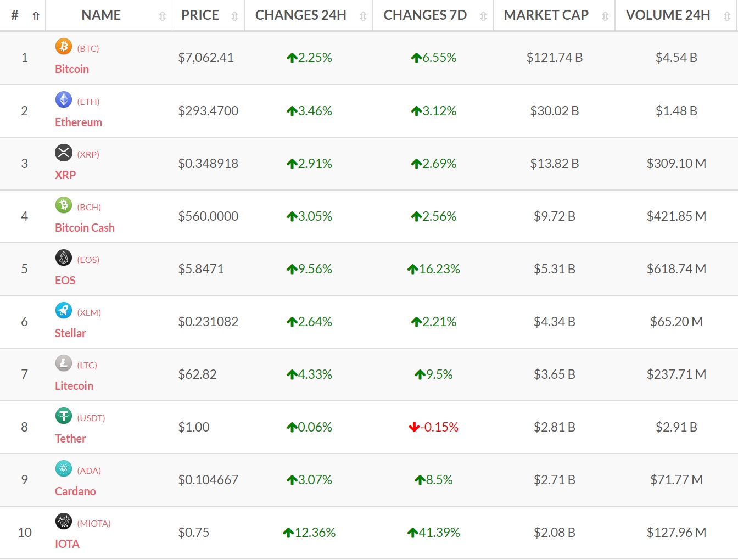
Task: Click the Ethereum diamond logo icon
Action: [x=64, y=100]
